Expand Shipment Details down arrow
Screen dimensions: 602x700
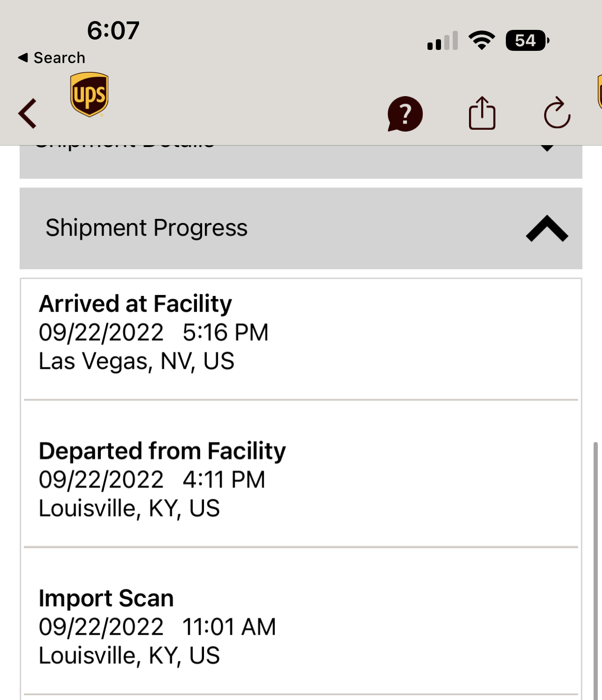tap(547, 148)
